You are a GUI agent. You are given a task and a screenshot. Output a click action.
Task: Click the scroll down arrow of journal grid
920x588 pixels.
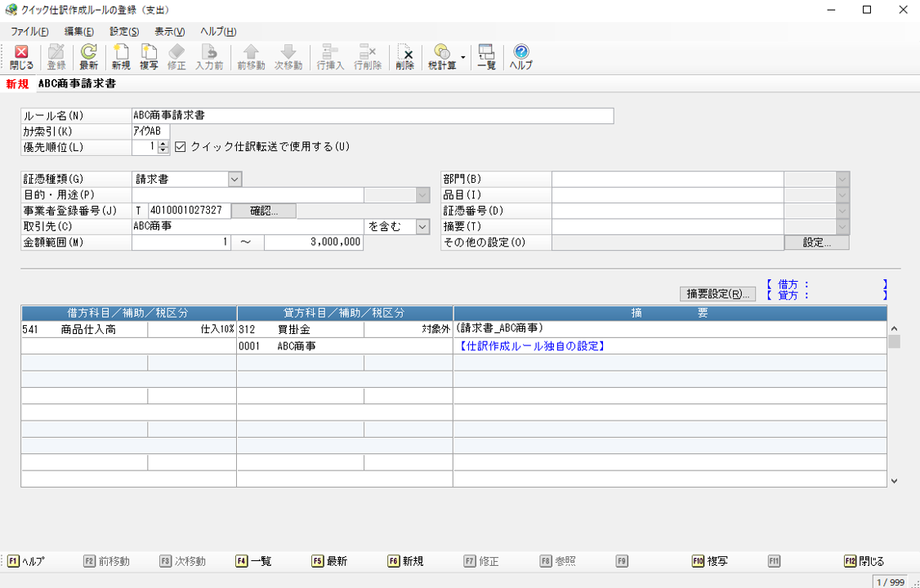(x=894, y=481)
